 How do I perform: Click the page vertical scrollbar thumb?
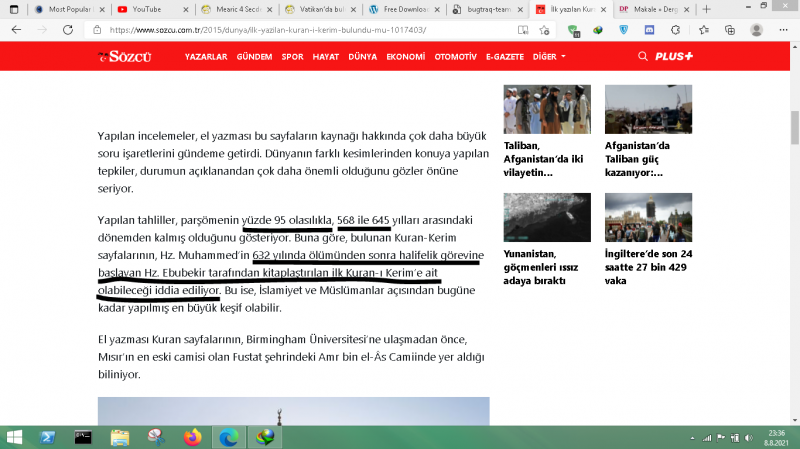point(794,128)
